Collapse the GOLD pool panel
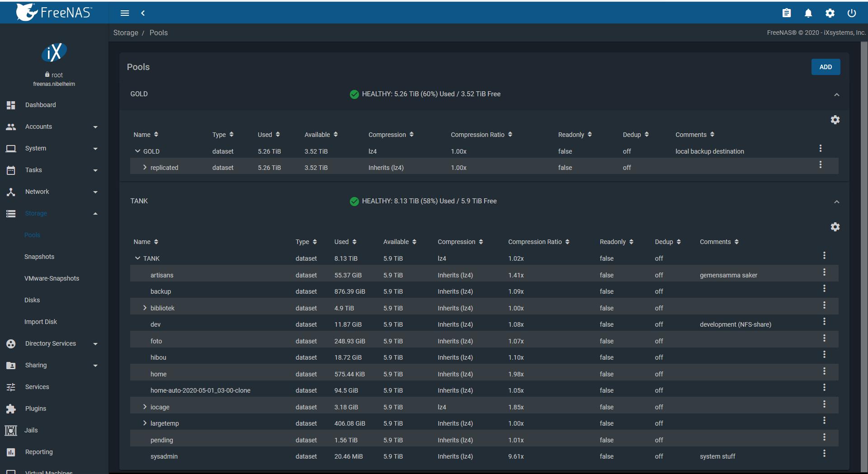The height and width of the screenshot is (474, 868). click(x=837, y=94)
